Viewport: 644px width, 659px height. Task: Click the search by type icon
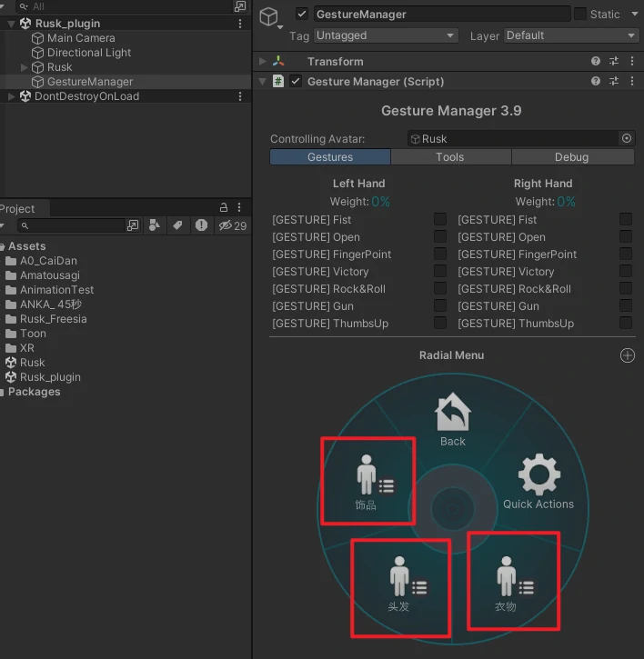click(x=155, y=225)
